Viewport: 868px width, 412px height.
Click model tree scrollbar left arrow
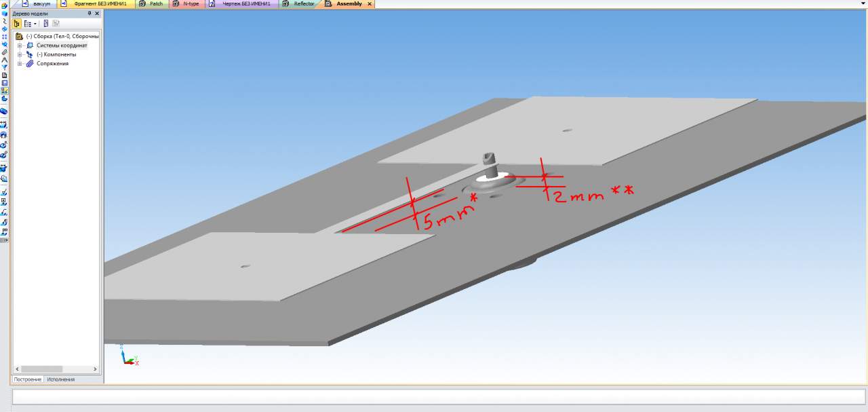pos(17,369)
